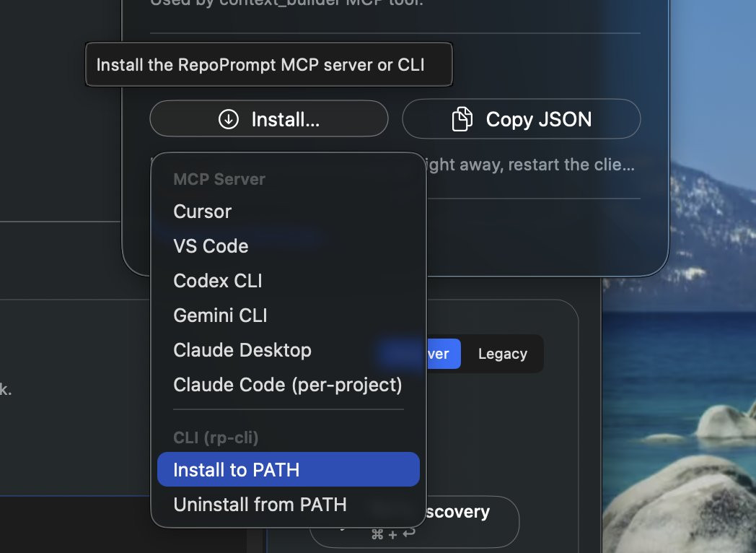The height and width of the screenshot is (553, 756).
Task: Choose Claude Desktop from the list
Action: coord(289,350)
